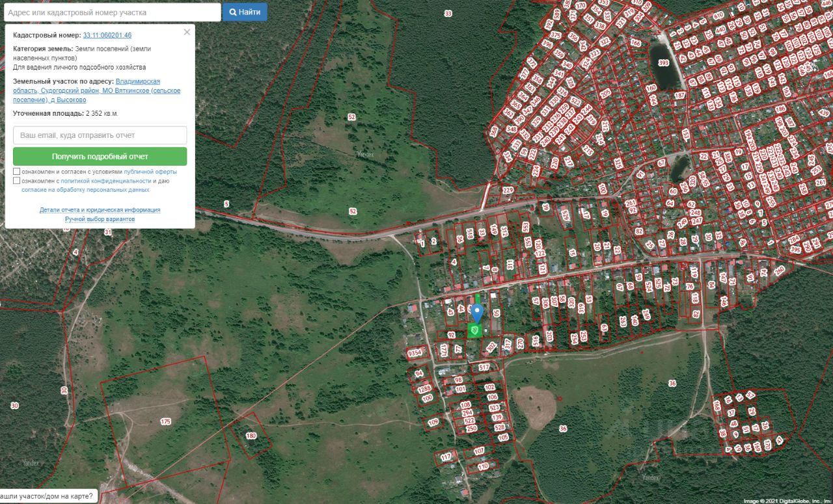Select large parcel 175 on the map
This screenshot has height=504, width=833.
click(165, 421)
